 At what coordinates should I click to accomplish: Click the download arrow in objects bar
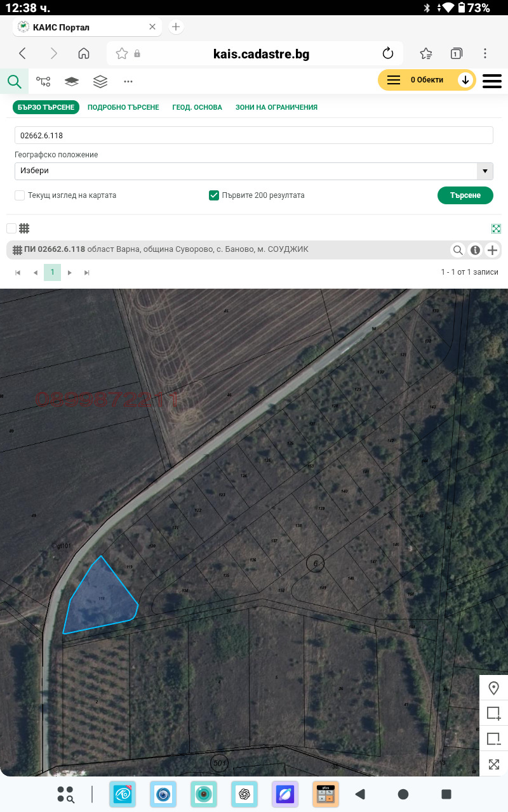click(x=465, y=80)
